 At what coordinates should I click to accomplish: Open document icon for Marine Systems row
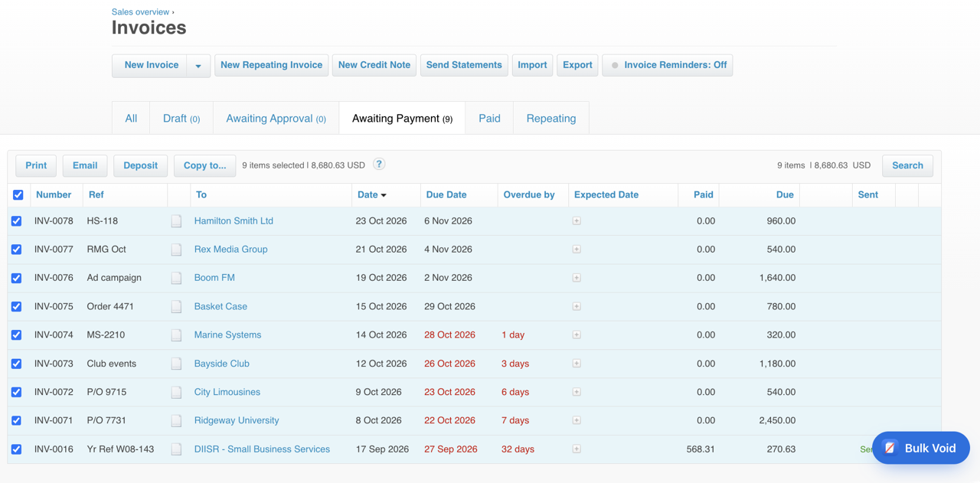click(176, 335)
